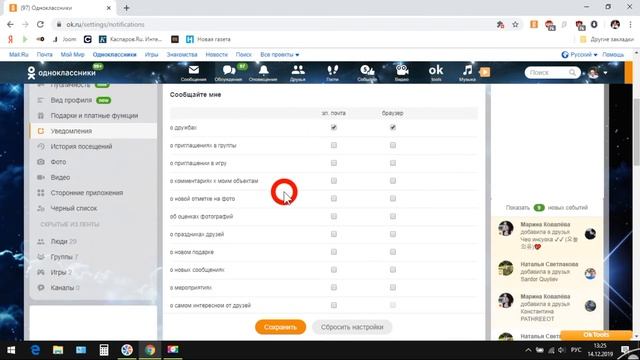Screen dimensions: 640x360
Task: Launch Edge from the taskbar
Action: (x=35, y=350)
